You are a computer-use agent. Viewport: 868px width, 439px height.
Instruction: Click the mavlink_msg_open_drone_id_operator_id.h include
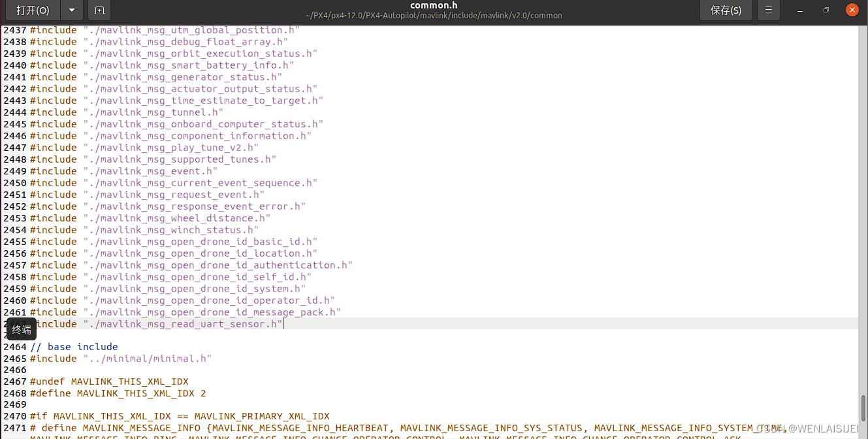(182, 301)
